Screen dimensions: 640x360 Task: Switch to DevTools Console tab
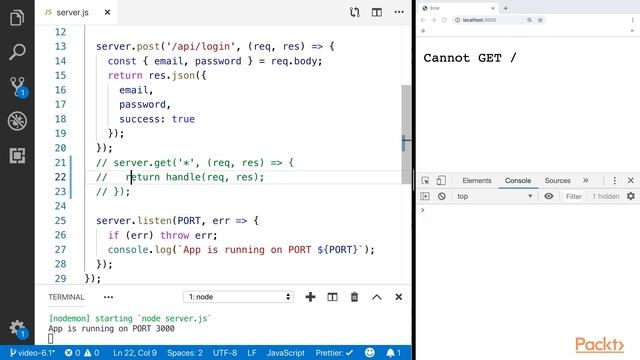pyautogui.click(x=518, y=180)
